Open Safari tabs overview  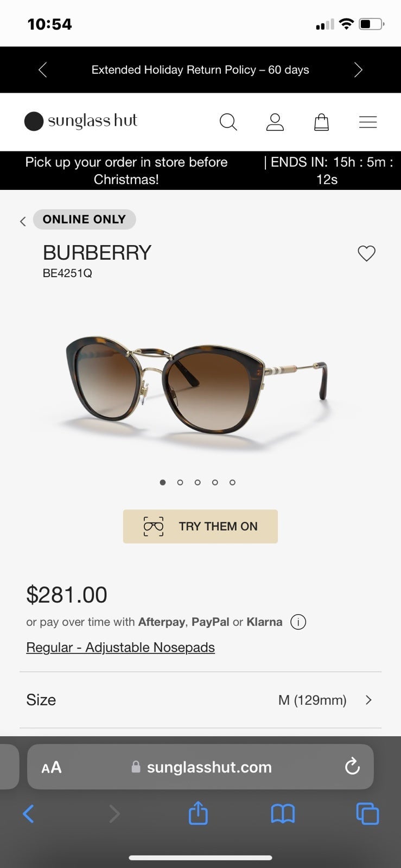click(367, 814)
